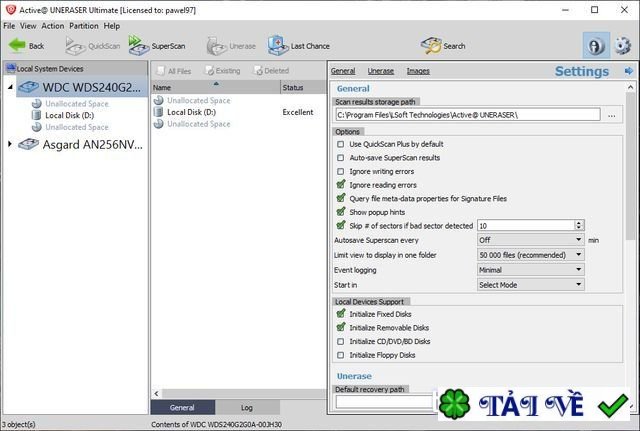Sort by the Name column header
This screenshot has width=640, height=431.
(x=216, y=87)
